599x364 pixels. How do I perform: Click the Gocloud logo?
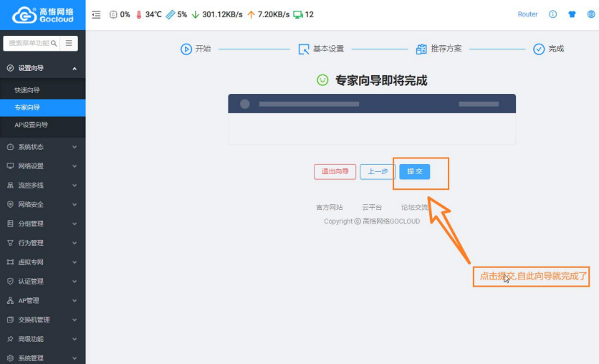43,15
